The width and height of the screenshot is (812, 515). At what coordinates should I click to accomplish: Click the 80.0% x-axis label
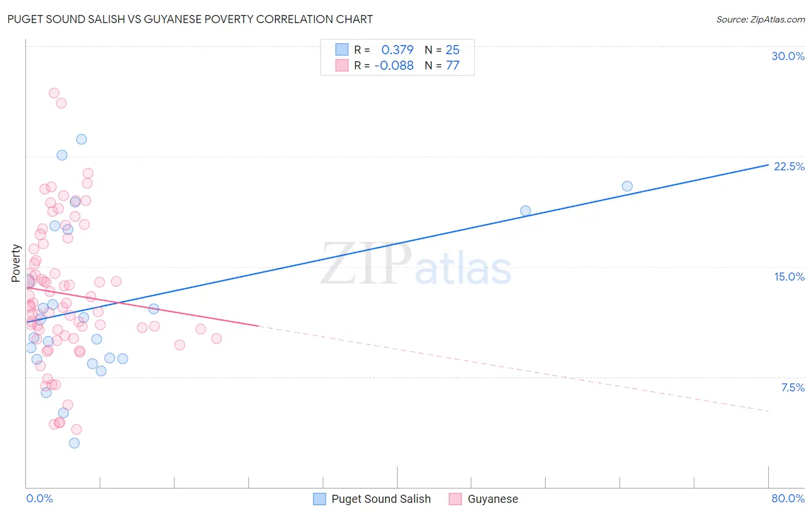click(788, 498)
